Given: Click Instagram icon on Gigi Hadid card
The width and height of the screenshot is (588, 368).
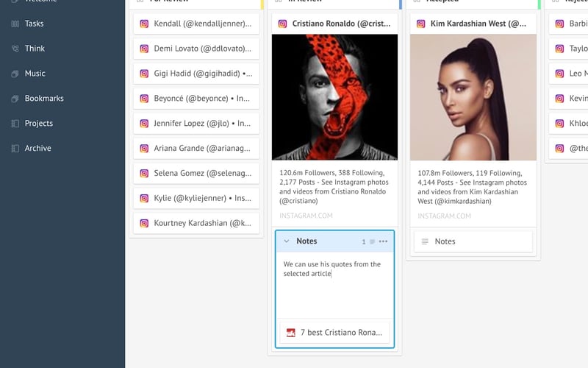Looking at the screenshot, I should pos(144,74).
